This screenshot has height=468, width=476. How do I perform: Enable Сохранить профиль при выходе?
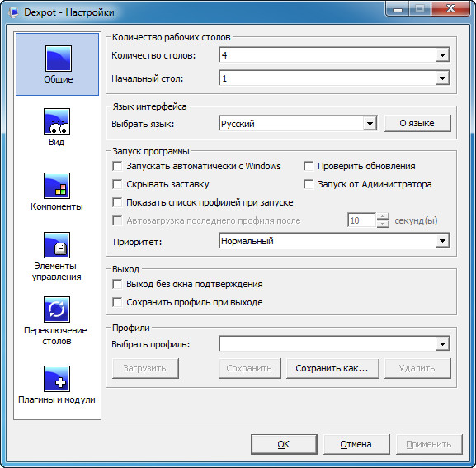click(117, 302)
